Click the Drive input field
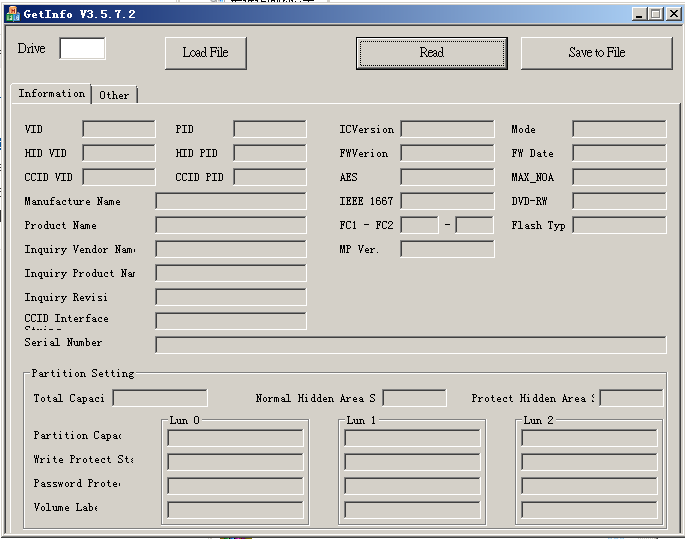 click(82, 49)
